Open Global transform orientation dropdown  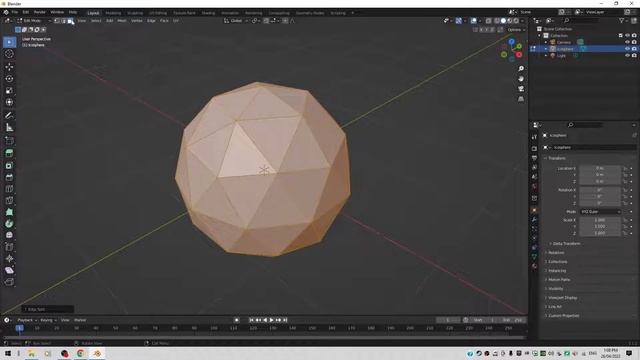(x=236, y=20)
